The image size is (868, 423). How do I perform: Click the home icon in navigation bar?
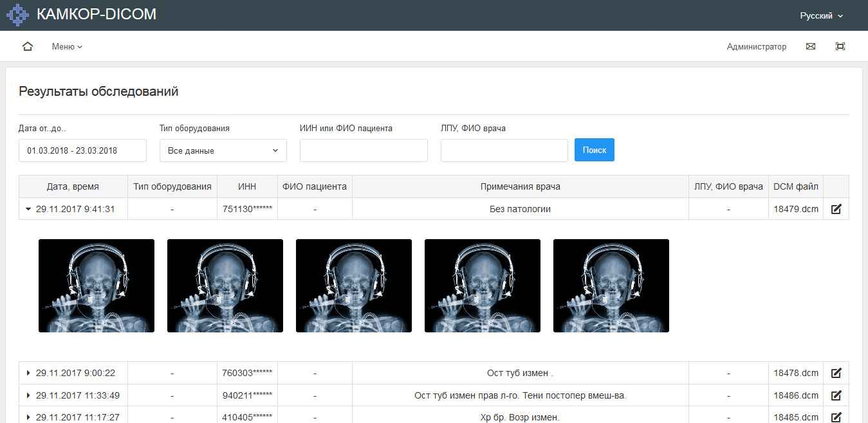(27, 46)
